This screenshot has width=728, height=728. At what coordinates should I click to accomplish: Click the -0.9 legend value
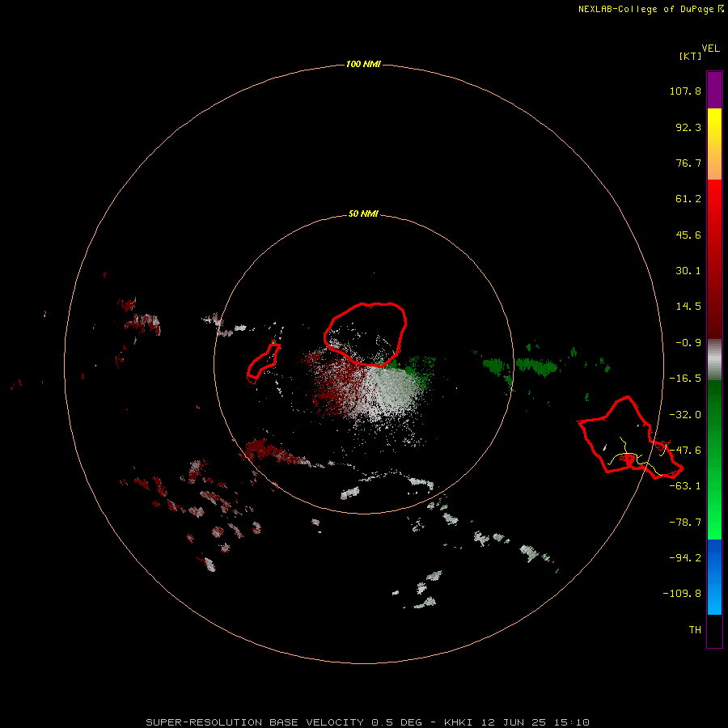coord(688,343)
